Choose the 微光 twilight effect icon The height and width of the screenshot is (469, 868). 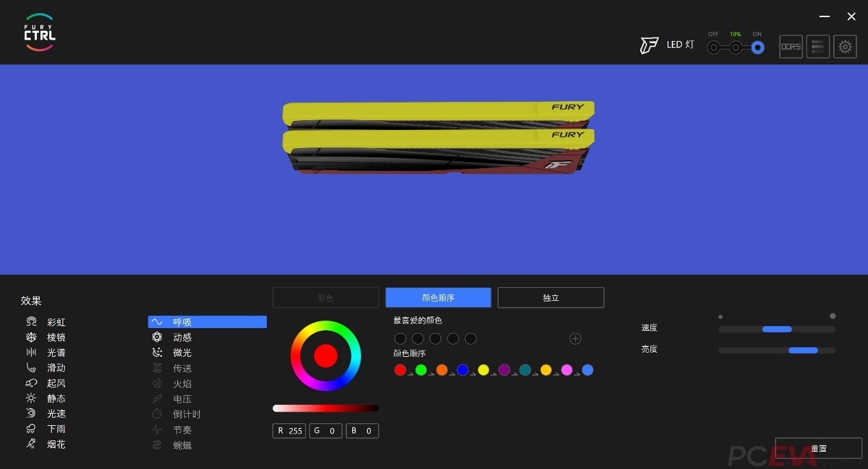[x=157, y=352]
